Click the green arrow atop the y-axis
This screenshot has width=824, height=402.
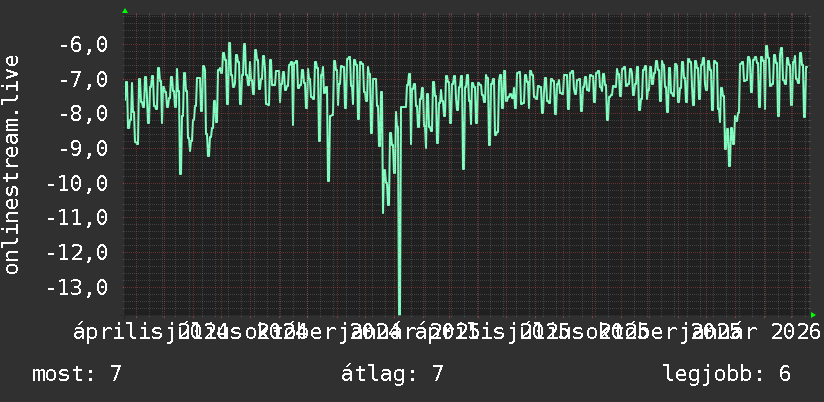point(125,11)
